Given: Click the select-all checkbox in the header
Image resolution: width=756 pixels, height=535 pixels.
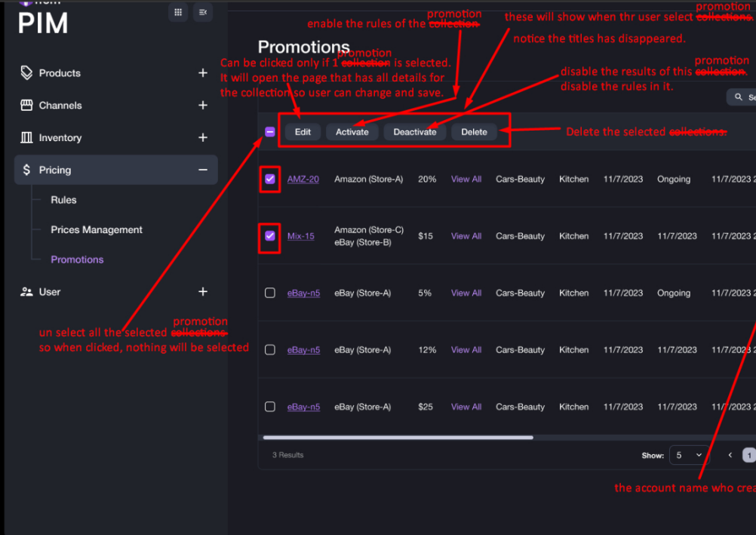Looking at the screenshot, I should pos(269,131).
